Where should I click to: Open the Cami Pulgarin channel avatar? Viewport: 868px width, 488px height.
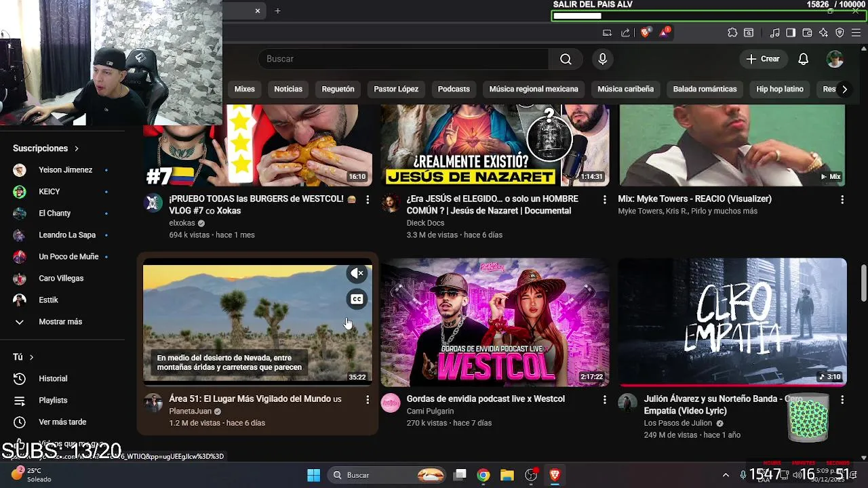point(391,403)
